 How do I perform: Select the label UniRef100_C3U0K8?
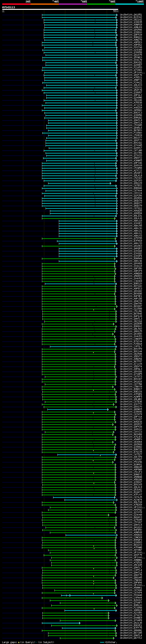click(x=131, y=281)
